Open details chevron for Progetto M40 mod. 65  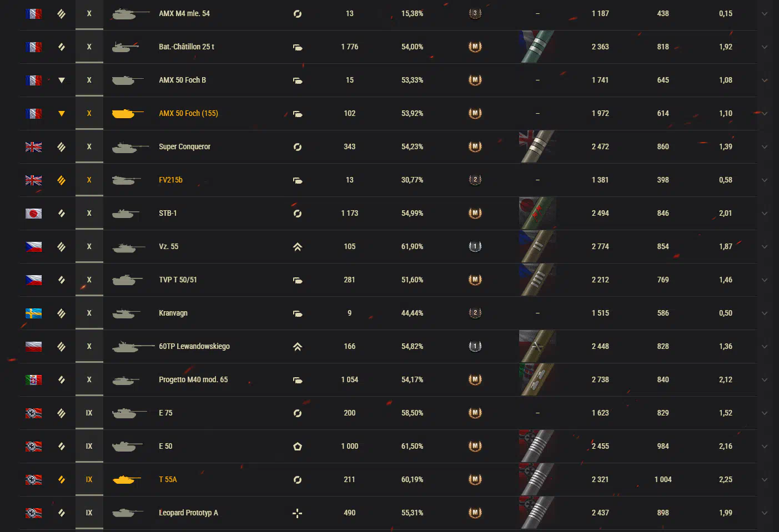765,380
